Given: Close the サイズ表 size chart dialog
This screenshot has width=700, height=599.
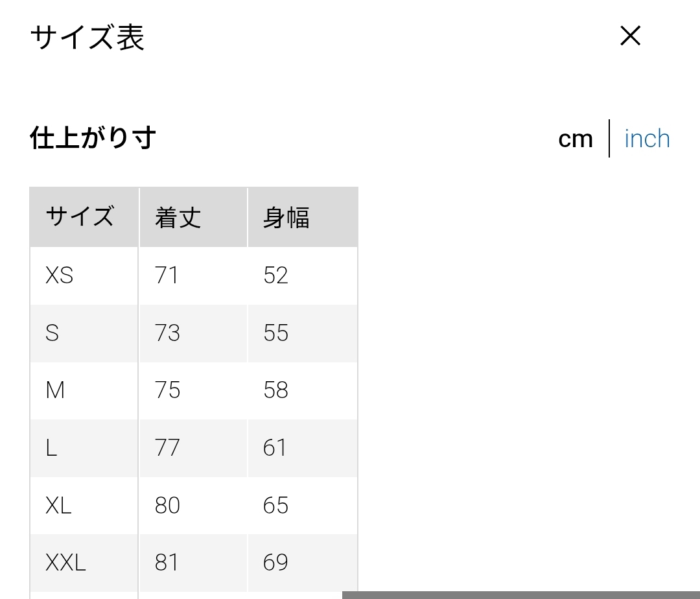Looking at the screenshot, I should [630, 36].
